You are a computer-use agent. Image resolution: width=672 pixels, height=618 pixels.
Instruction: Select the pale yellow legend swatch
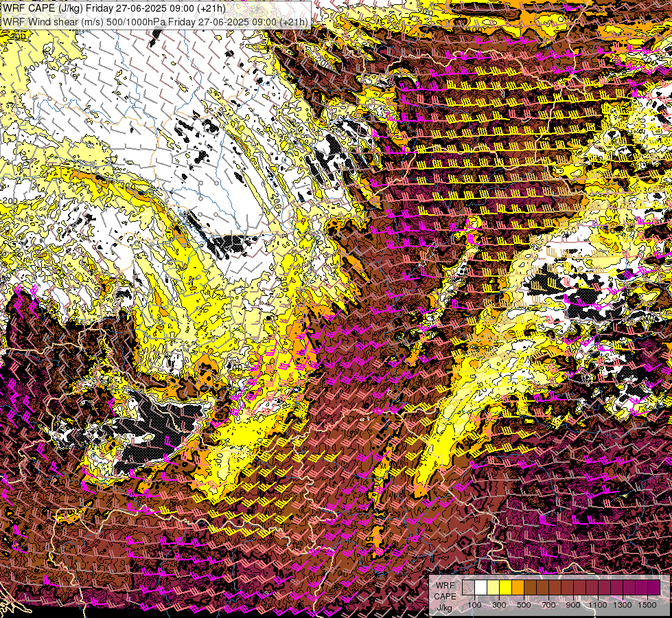(494, 588)
